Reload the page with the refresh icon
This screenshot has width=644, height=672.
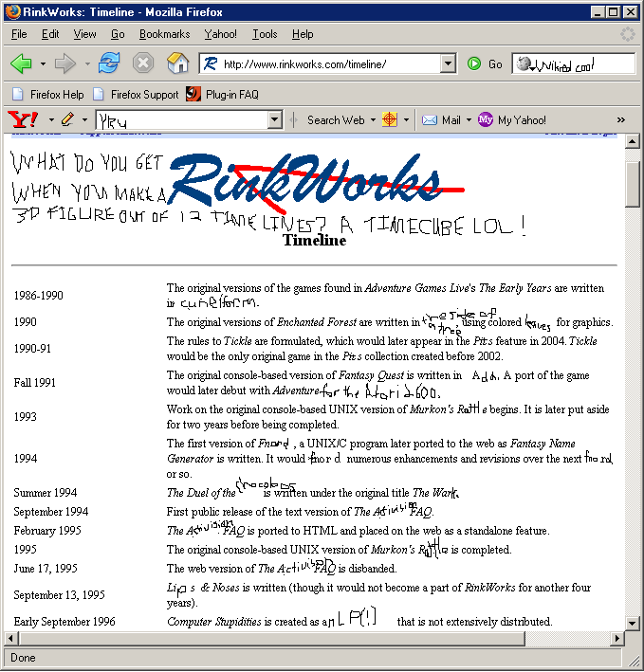coord(109,63)
